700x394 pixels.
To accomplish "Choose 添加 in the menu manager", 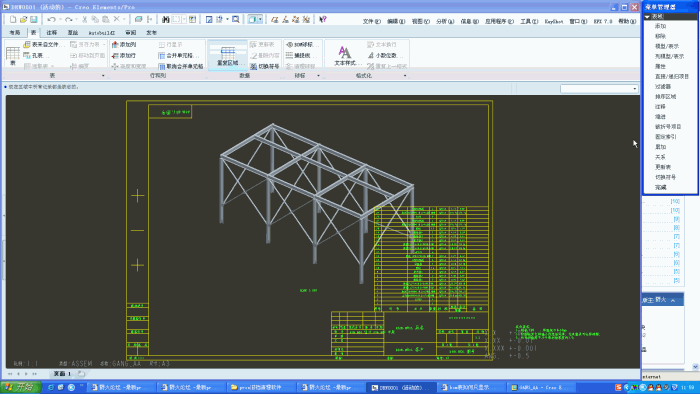I will pyautogui.click(x=660, y=26).
